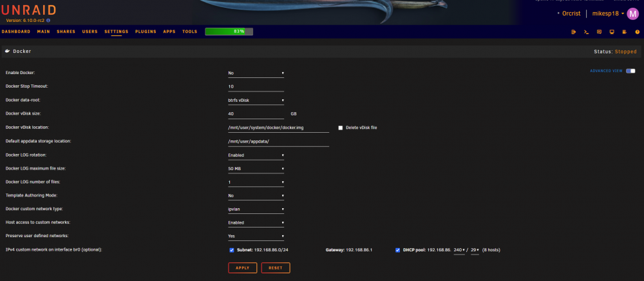Click the UNRAID logo
This screenshot has width=644, height=281.
28,10
